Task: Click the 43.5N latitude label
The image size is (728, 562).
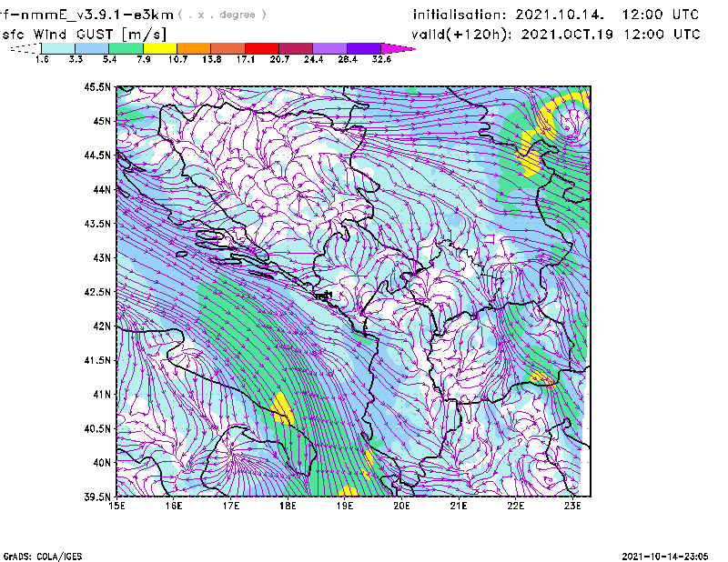Action: [98, 224]
